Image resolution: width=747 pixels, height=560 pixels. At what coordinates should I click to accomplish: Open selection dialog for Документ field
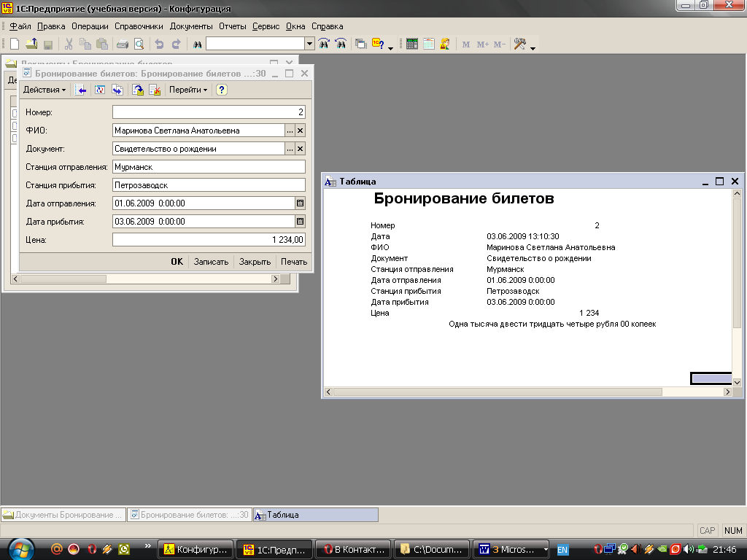pos(290,149)
